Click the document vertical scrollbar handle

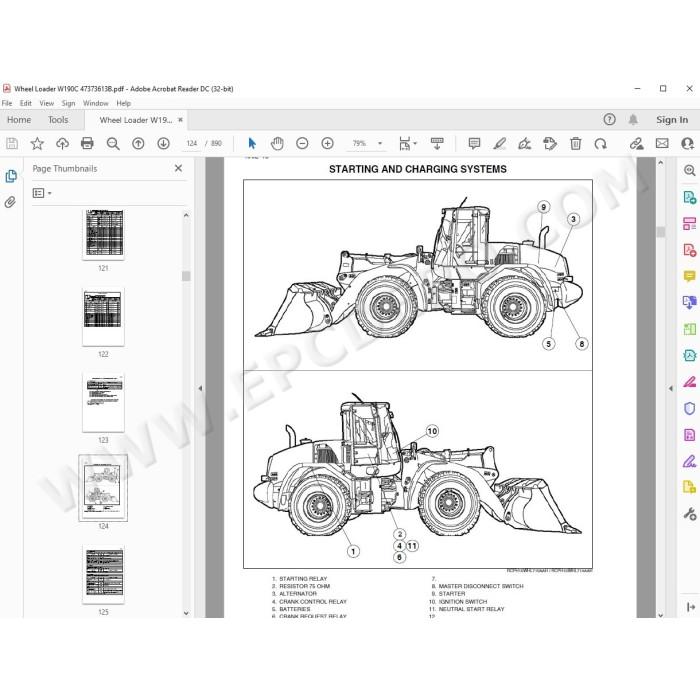tap(661, 232)
